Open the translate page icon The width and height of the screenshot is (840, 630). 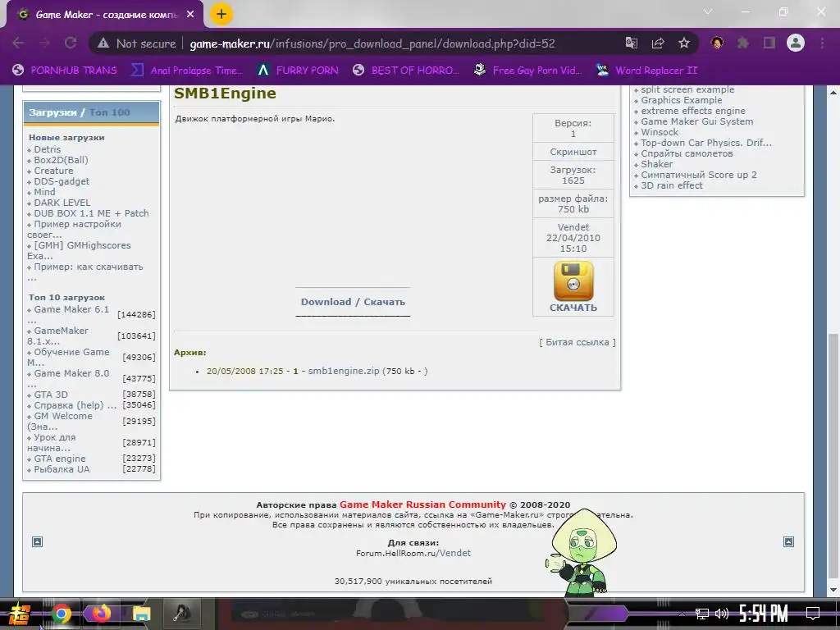(632, 43)
